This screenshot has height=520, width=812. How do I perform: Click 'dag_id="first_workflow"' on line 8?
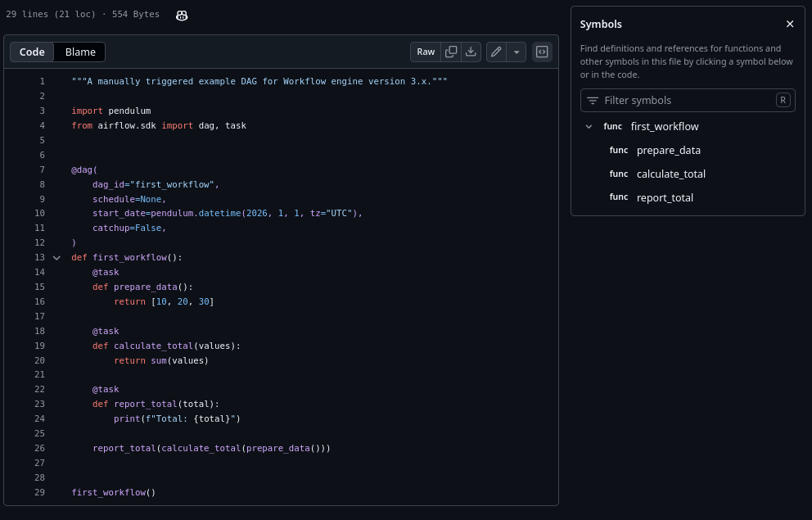153,184
